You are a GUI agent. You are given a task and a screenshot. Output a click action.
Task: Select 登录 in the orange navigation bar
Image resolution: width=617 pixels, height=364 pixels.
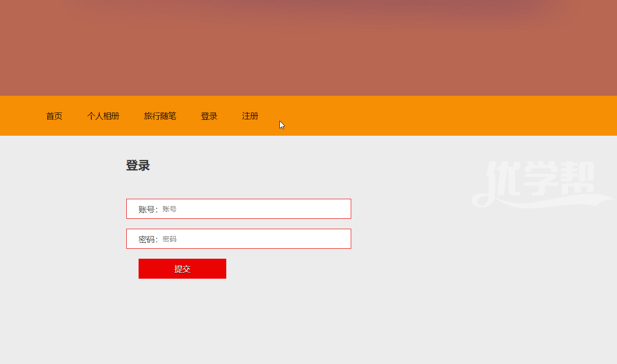click(x=209, y=116)
